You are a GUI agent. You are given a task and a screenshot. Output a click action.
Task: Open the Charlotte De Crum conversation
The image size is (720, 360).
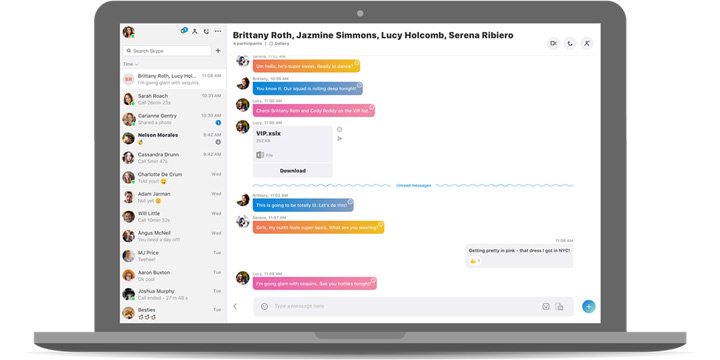click(173, 178)
